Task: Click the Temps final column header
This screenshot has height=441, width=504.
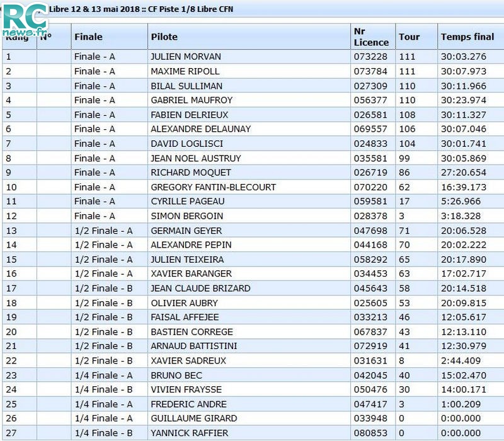Action: 467,37
